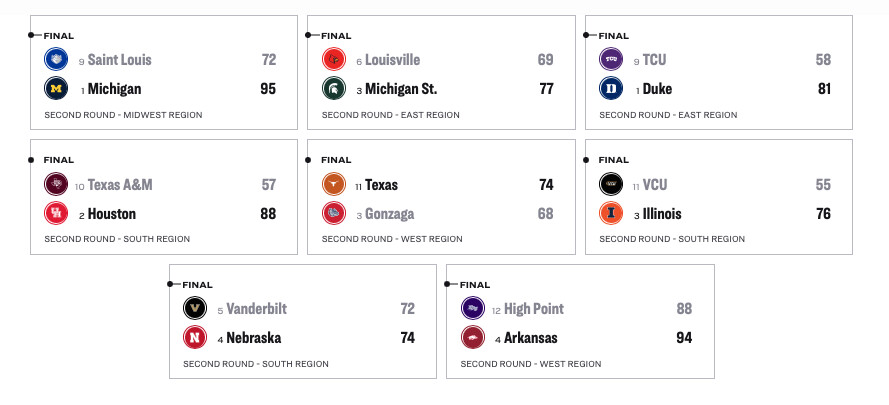
Task: Click the Saint Louis team logo
Action: pos(56,60)
